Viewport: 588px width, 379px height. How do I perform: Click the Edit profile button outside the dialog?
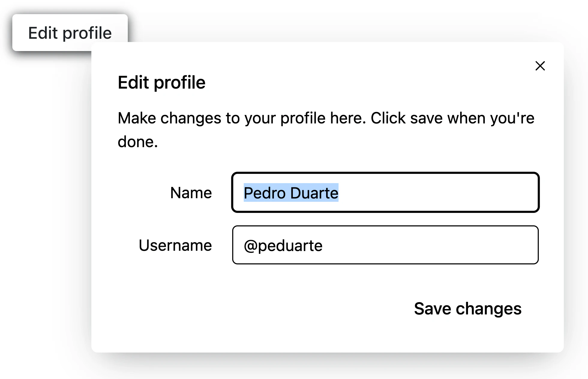pyautogui.click(x=70, y=33)
